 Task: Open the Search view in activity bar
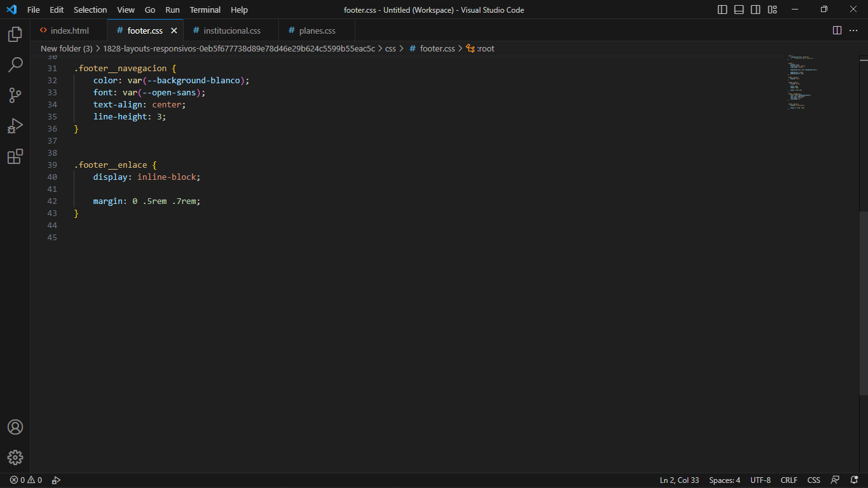(x=15, y=65)
